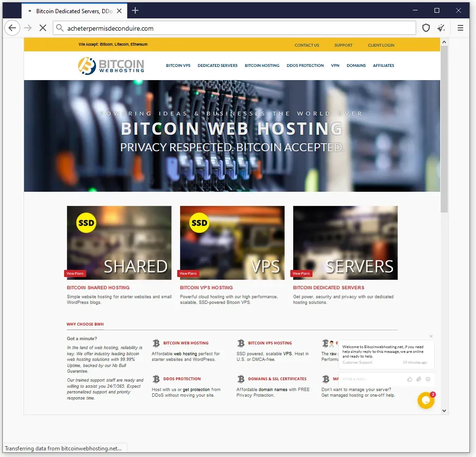Open the Bitcoin Dedicated Servers heading link
The image size is (476, 457).
(x=328, y=288)
